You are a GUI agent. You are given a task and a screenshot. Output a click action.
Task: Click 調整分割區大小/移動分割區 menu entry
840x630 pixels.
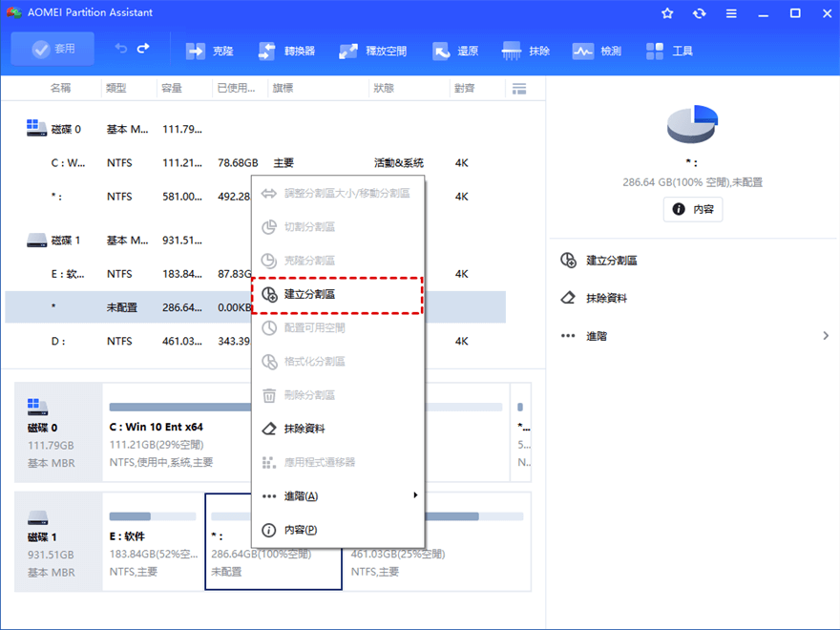tap(338, 194)
